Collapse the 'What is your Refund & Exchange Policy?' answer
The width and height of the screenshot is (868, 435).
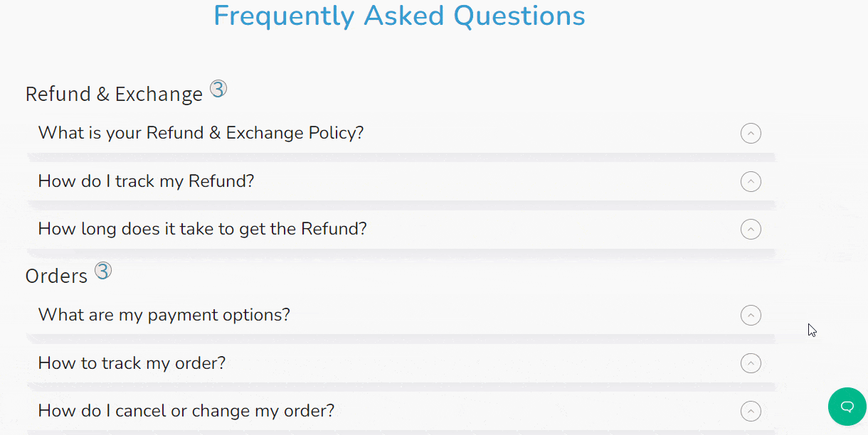pyautogui.click(x=751, y=133)
